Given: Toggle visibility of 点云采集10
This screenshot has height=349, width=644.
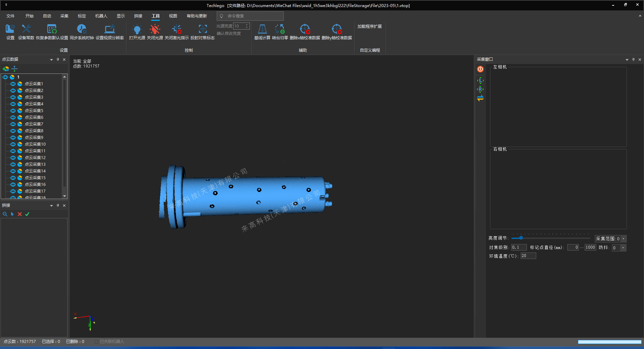Looking at the screenshot, I should click(x=13, y=144).
